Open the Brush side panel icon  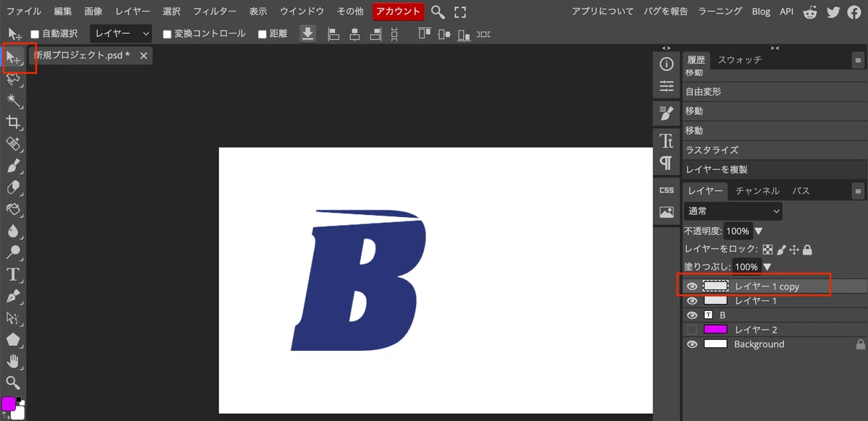click(x=666, y=112)
